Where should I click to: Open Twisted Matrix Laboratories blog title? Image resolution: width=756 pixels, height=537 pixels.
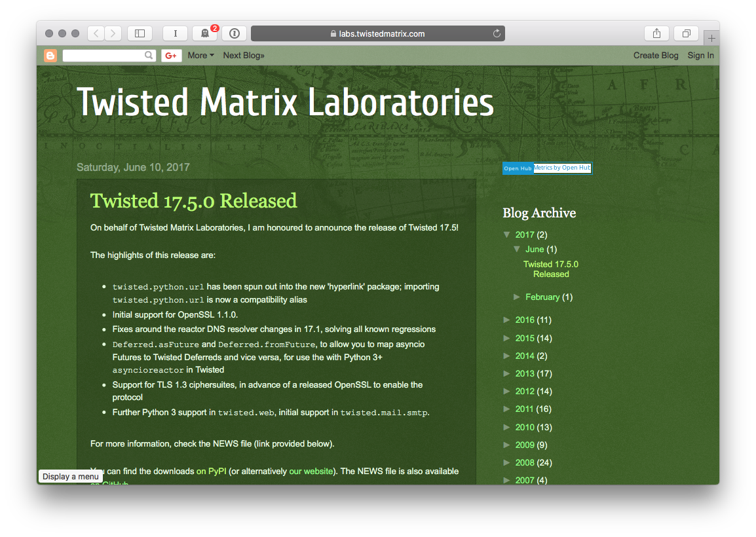click(x=286, y=102)
